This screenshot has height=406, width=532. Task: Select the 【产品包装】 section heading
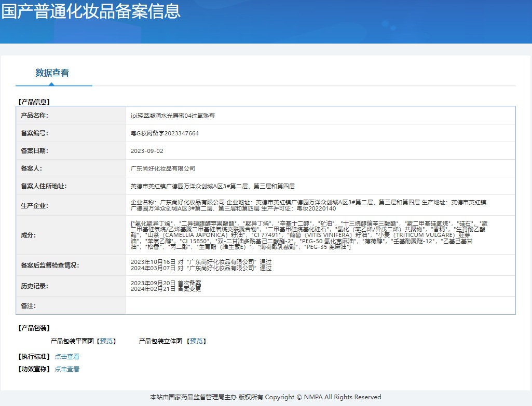34,328
